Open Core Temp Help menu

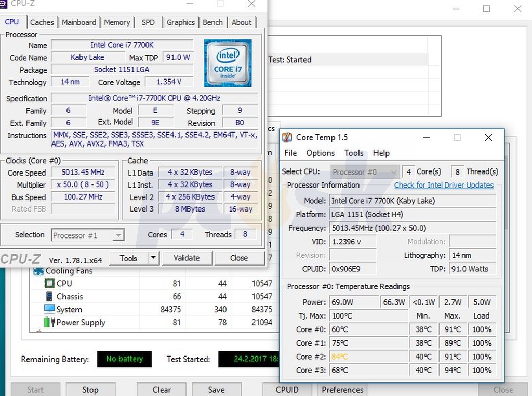point(381,153)
